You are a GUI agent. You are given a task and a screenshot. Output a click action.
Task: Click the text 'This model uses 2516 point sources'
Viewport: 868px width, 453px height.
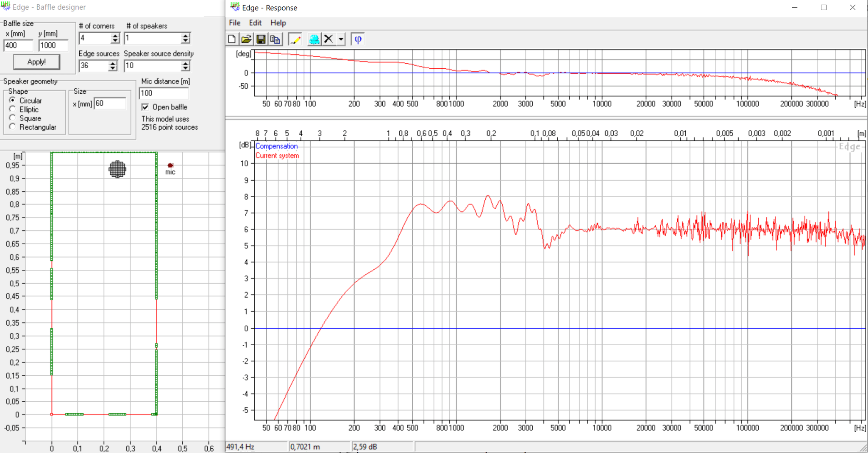[170, 123]
